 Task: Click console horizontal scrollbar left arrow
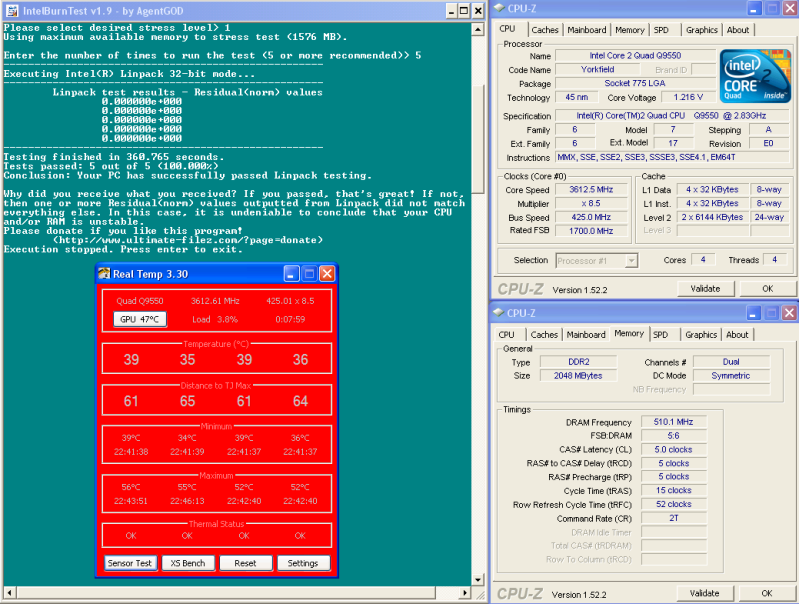click(x=9, y=593)
